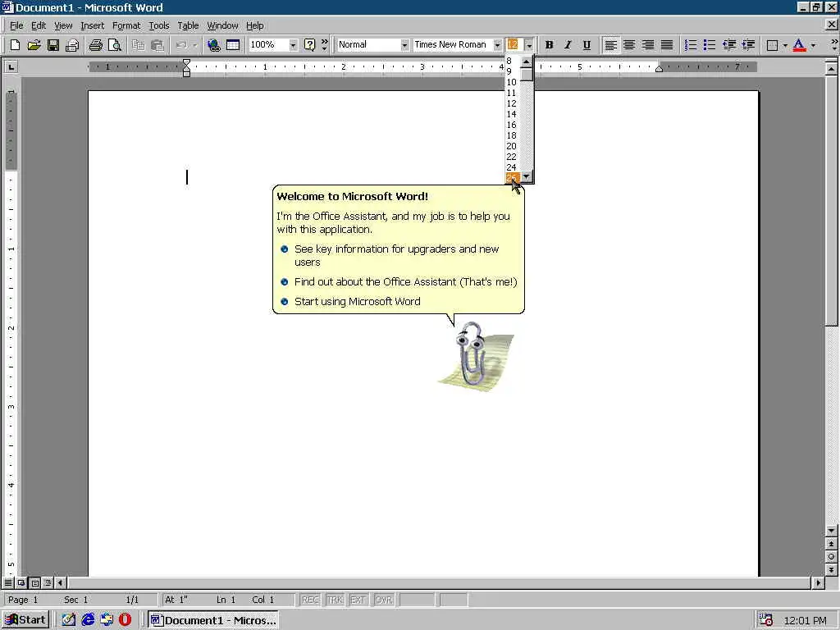Expand the Zoom 100% dropdown
840x630 pixels.
[293, 45]
